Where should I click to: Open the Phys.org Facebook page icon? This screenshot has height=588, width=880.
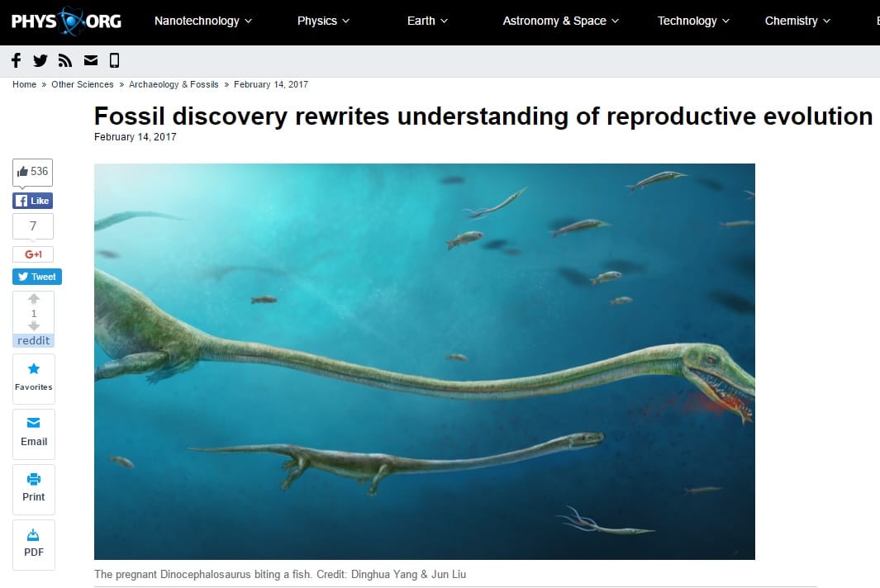coord(17,60)
